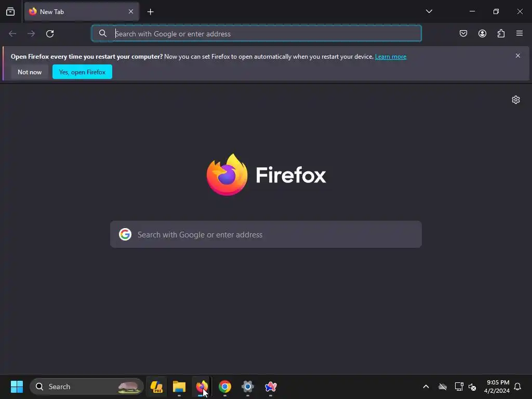Open the Windows Start menu

[x=17, y=387]
